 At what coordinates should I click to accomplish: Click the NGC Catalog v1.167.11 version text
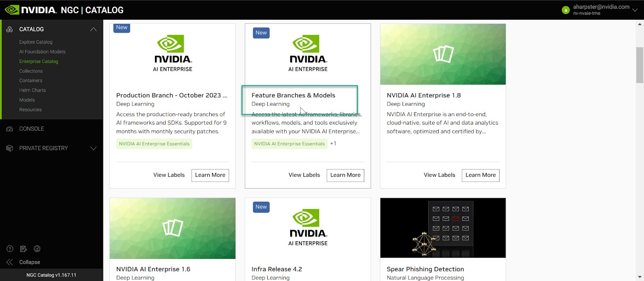51,275
